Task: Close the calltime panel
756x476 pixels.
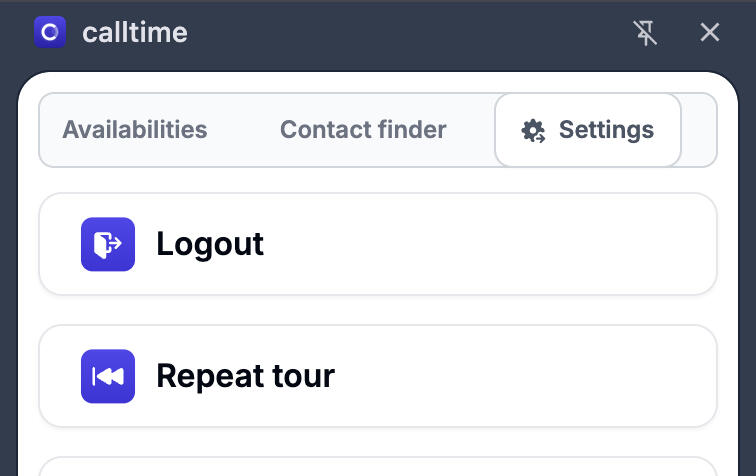Action: pyautogui.click(x=710, y=33)
